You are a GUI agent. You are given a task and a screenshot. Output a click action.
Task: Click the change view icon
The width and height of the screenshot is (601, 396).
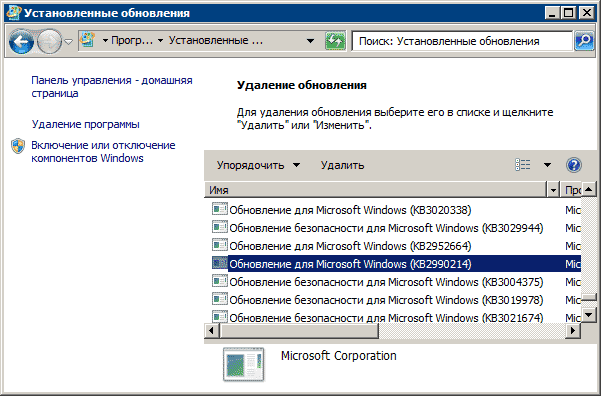click(523, 165)
